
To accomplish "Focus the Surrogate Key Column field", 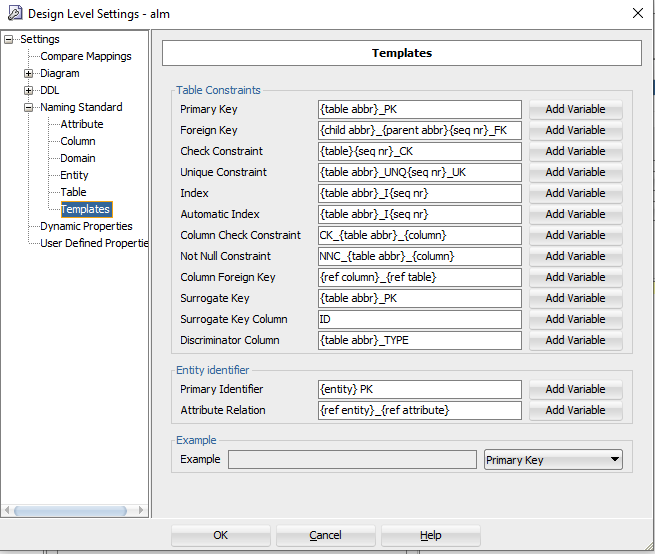I will tap(419, 320).
